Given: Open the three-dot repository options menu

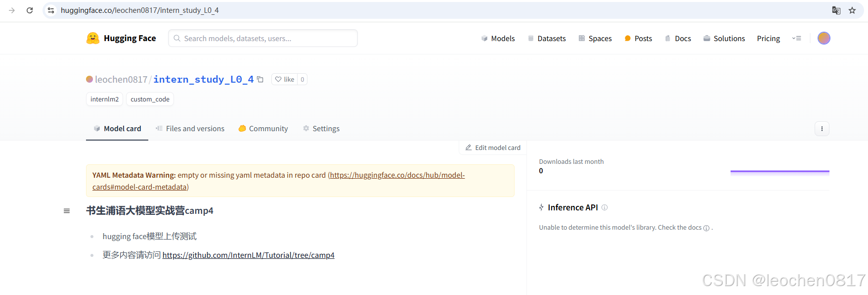Looking at the screenshot, I should [822, 129].
